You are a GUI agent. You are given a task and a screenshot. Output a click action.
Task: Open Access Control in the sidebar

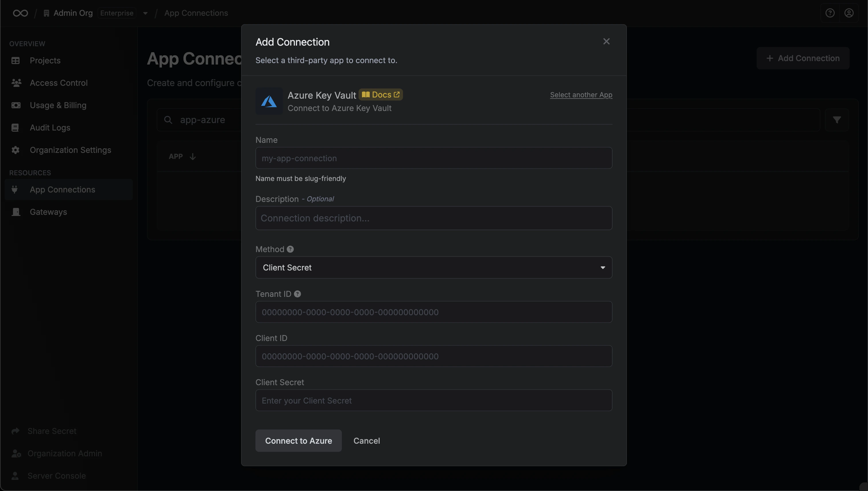pyautogui.click(x=69, y=83)
